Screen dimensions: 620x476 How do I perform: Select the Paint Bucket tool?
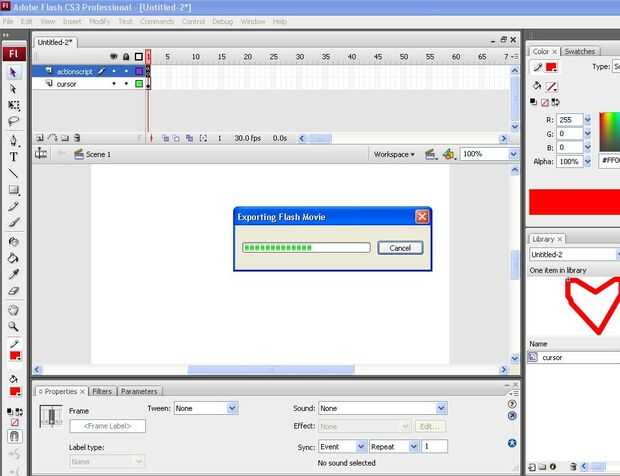click(x=13, y=258)
